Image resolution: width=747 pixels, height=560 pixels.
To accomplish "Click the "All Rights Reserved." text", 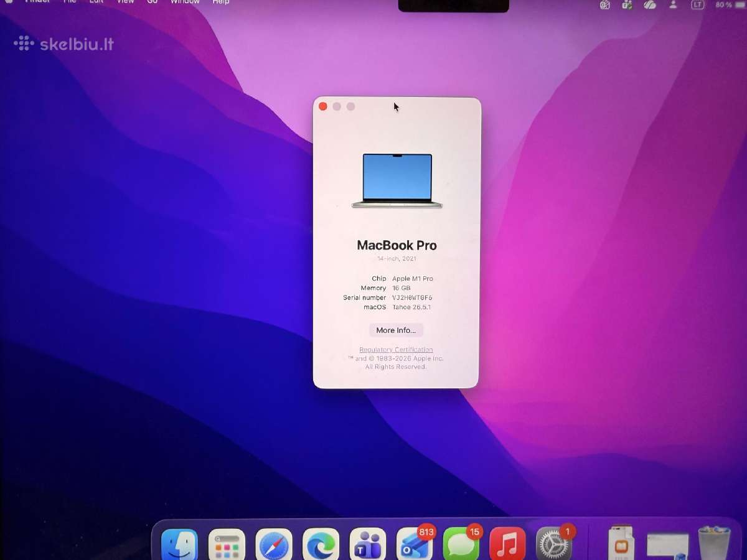I will point(396,367).
